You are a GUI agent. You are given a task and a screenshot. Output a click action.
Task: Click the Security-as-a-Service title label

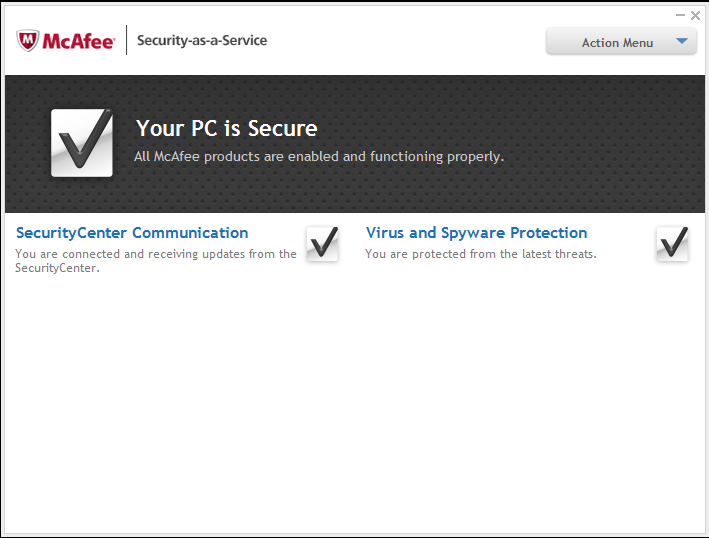[202, 41]
